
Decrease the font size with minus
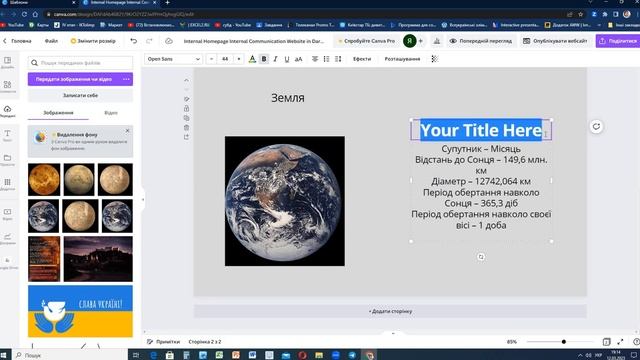point(211,59)
